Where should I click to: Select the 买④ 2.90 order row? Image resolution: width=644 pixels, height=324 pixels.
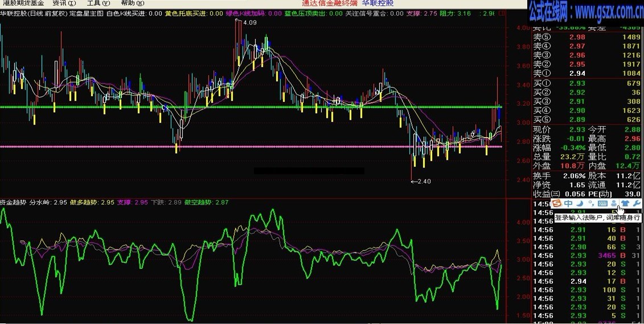tap(587, 110)
